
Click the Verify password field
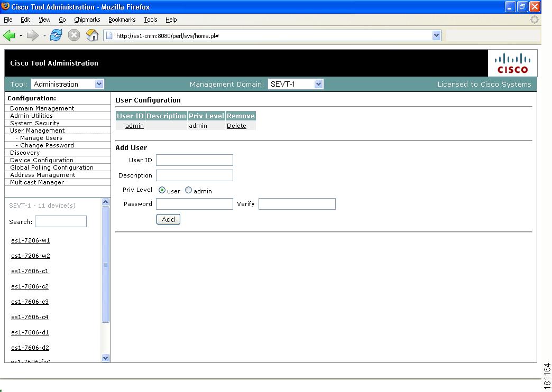click(297, 204)
